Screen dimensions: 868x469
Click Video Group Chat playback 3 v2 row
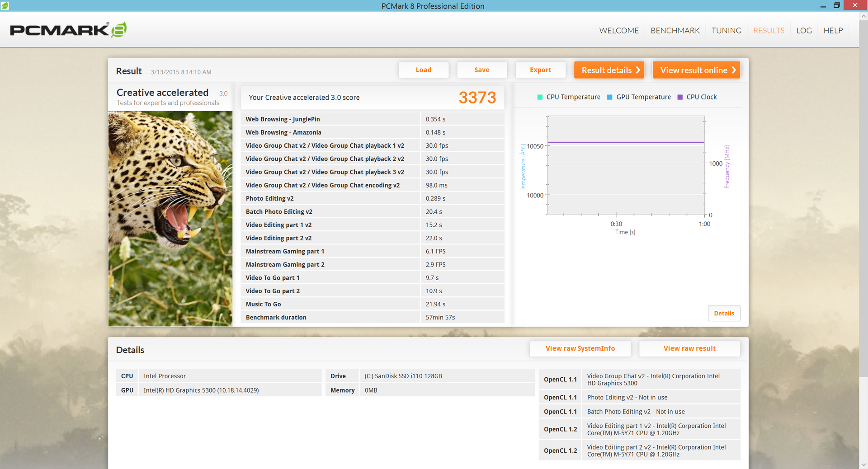(x=373, y=172)
